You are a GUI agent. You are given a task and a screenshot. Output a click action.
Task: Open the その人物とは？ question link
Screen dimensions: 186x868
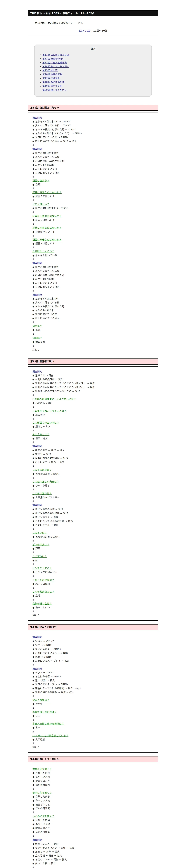41,434
